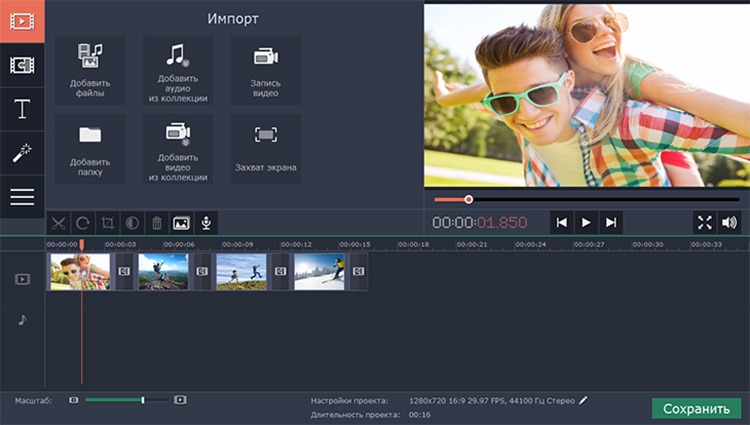The width and height of the screenshot is (750, 425).
Task: Click the Масштаб zoom slider
Action: click(x=143, y=400)
